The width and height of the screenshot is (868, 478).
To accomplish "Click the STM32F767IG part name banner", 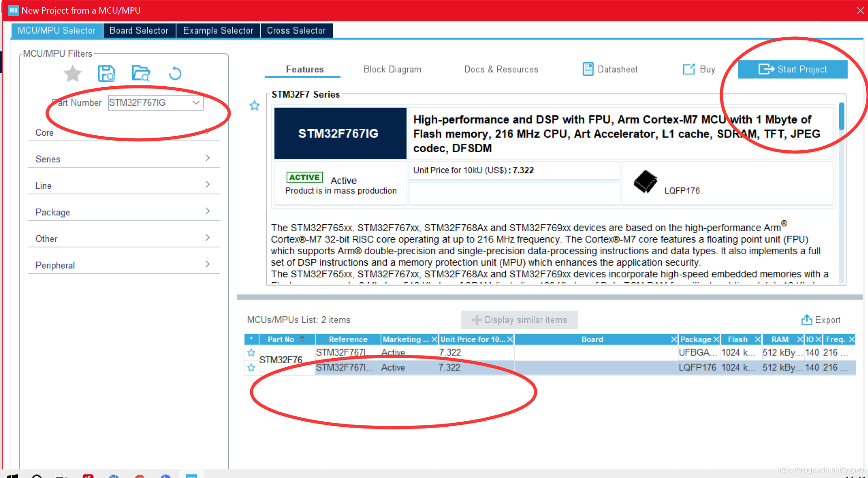I will [x=340, y=133].
